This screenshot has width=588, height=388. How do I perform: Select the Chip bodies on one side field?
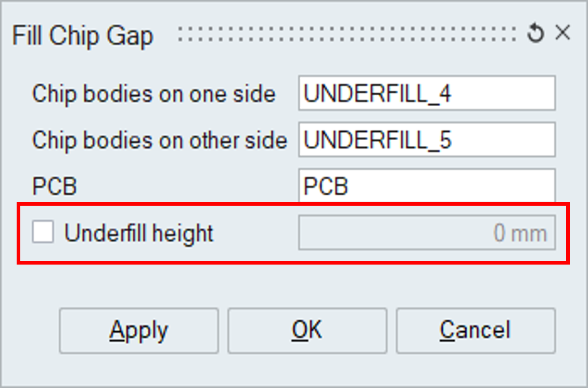pos(427,93)
